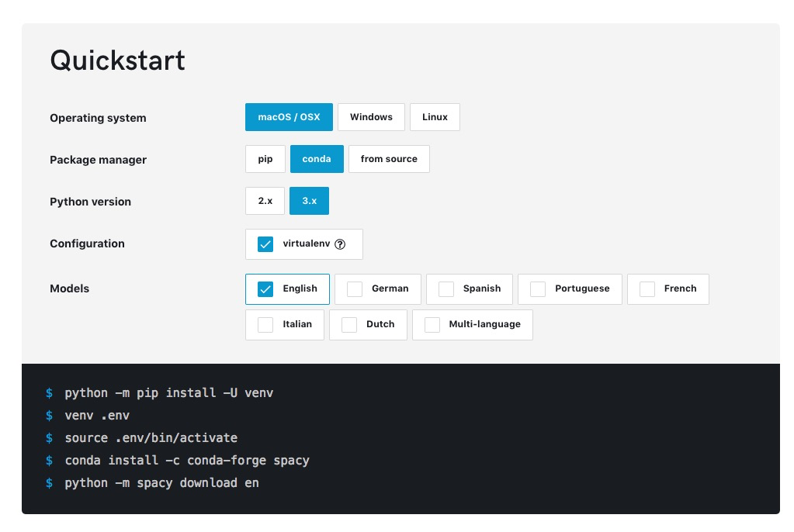Check the French model option
794x532 pixels.
[647, 289]
